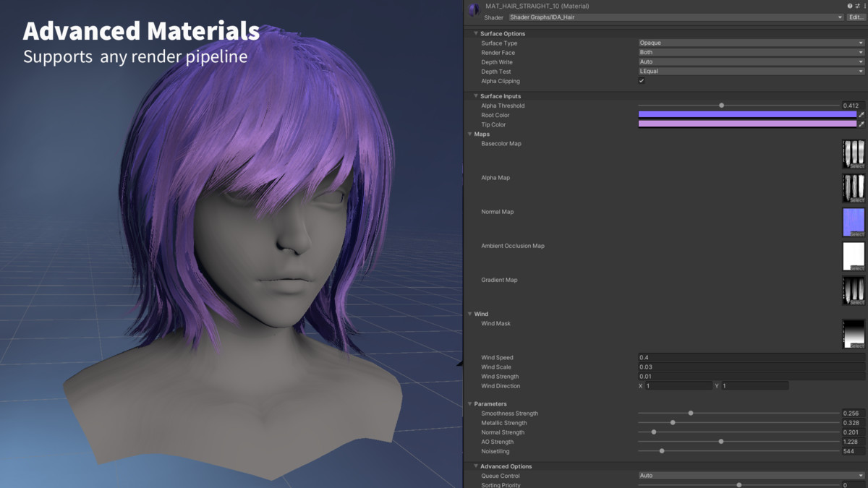Collapse the Maps section
The width and height of the screenshot is (868, 488).
click(470, 134)
